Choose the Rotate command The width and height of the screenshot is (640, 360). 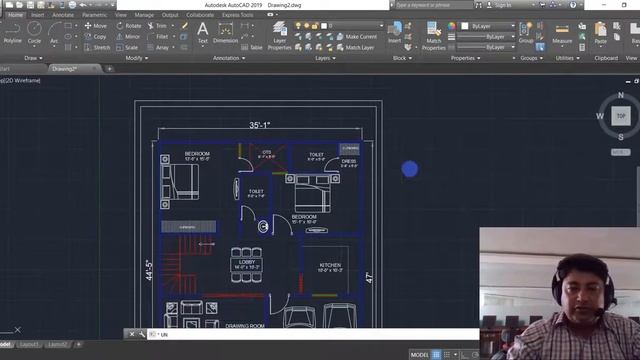point(129,26)
